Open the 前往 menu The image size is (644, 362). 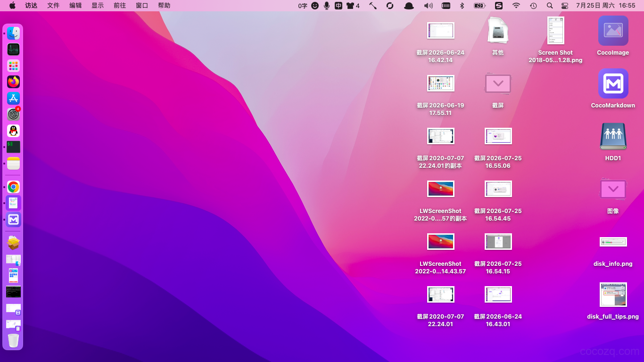120,6
